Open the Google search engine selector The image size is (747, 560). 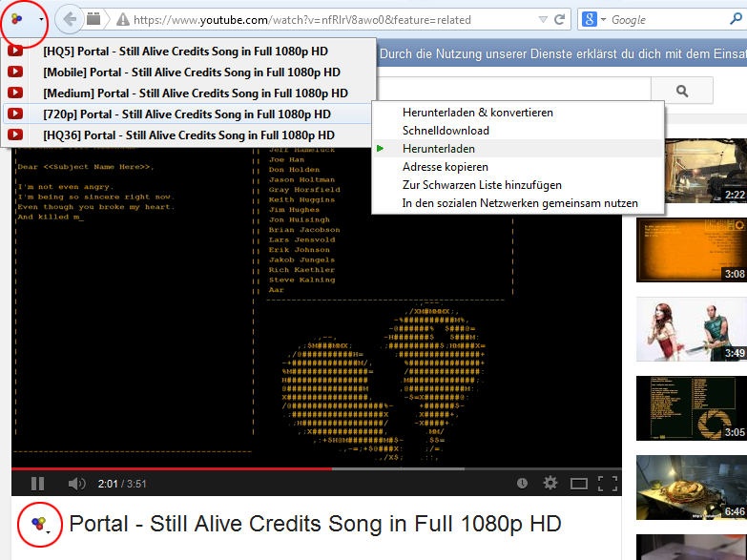tap(593, 19)
